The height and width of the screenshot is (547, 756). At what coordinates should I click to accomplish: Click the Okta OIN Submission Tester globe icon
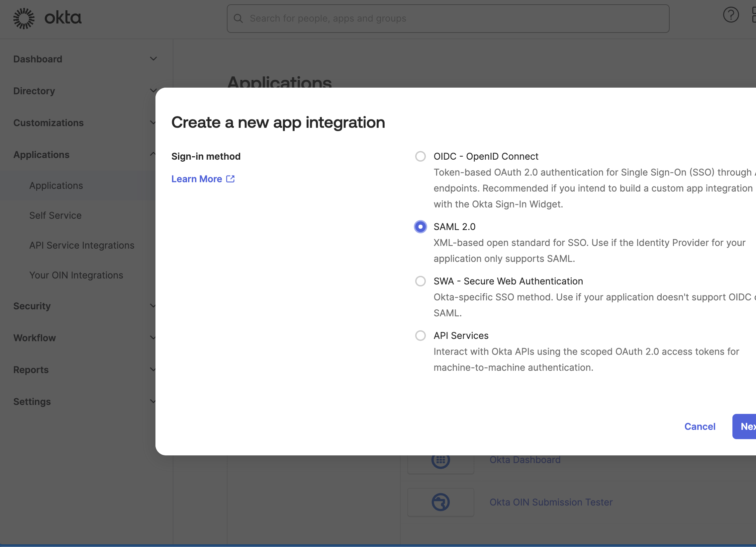click(x=440, y=502)
